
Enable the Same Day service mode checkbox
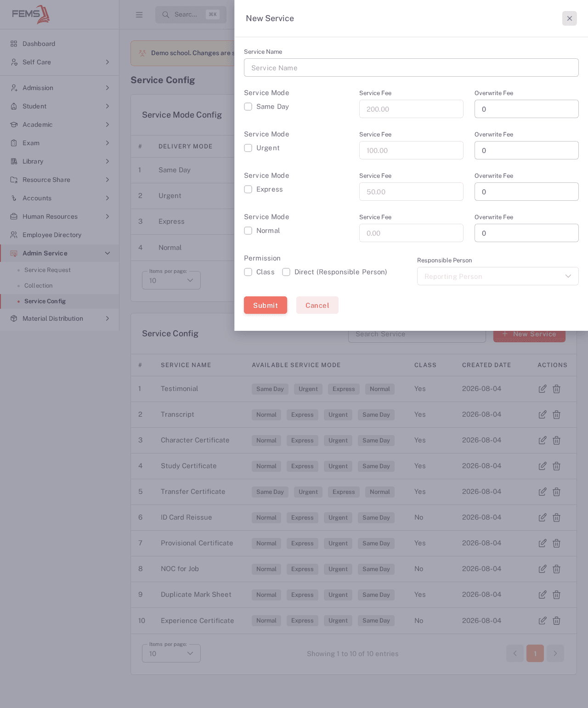pyautogui.click(x=248, y=107)
